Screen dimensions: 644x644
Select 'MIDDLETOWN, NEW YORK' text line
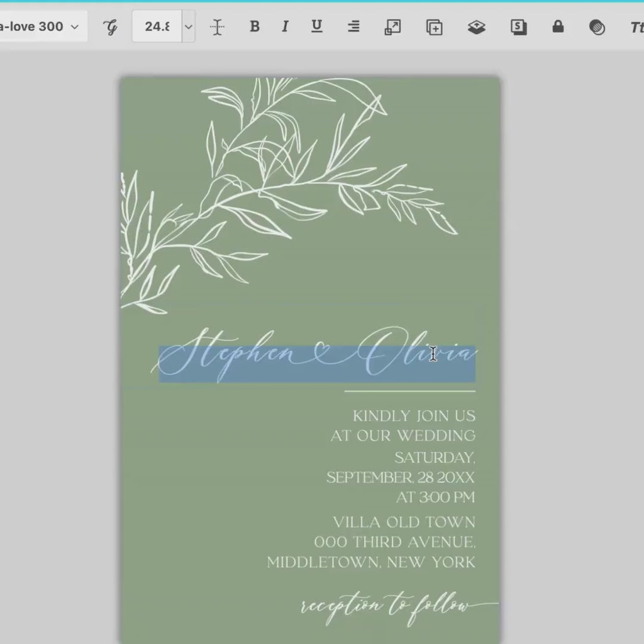click(371, 562)
